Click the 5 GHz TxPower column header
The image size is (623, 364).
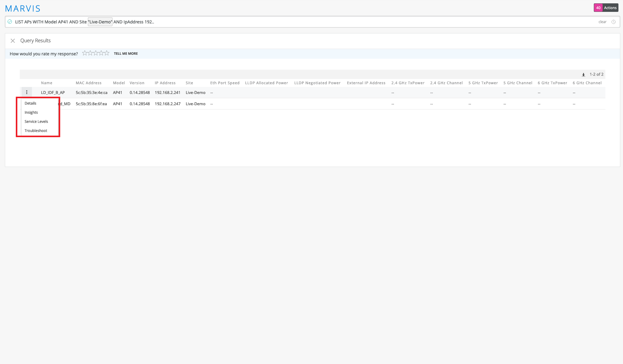tap(483, 83)
